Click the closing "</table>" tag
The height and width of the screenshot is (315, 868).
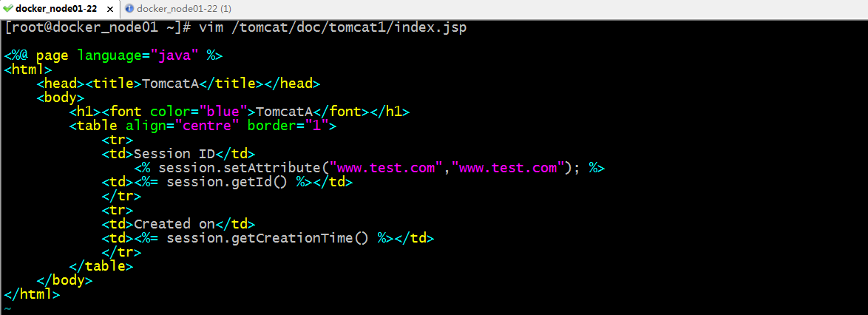(x=101, y=267)
